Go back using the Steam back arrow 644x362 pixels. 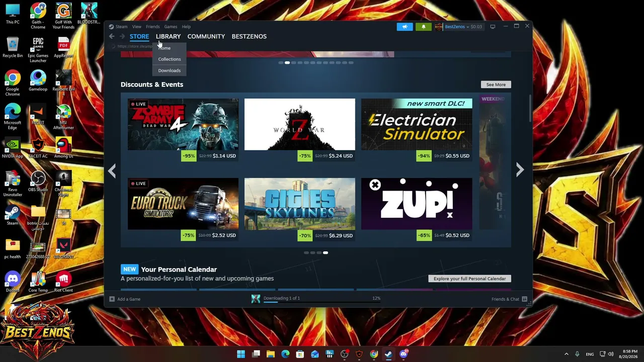click(x=112, y=36)
